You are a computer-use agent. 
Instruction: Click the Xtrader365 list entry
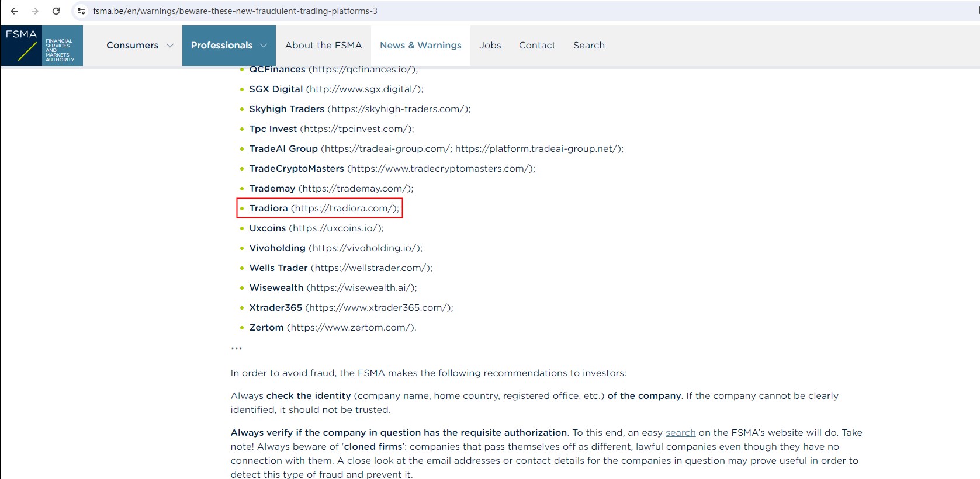coord(351,308)
